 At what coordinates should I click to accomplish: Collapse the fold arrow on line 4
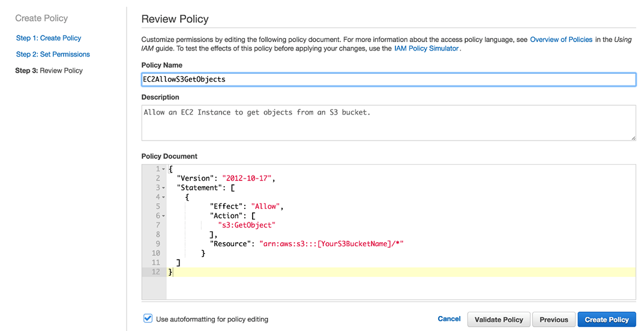click(x=163, y=197)
